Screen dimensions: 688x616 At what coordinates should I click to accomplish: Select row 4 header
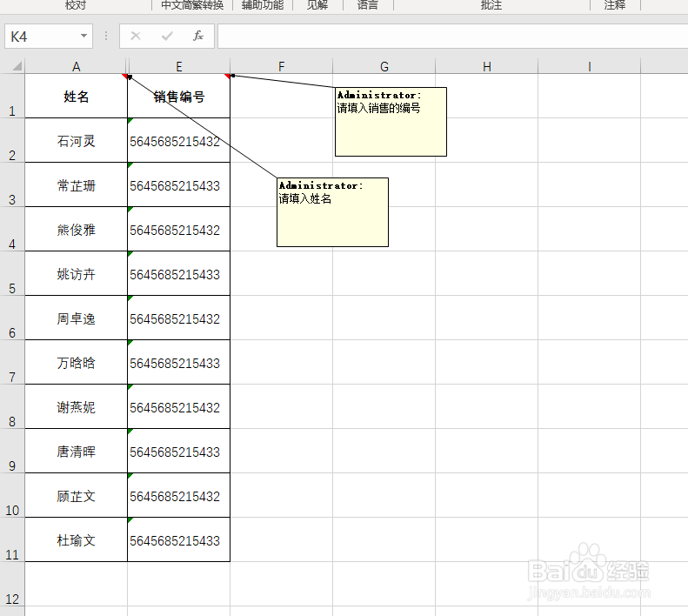(12, 229)
